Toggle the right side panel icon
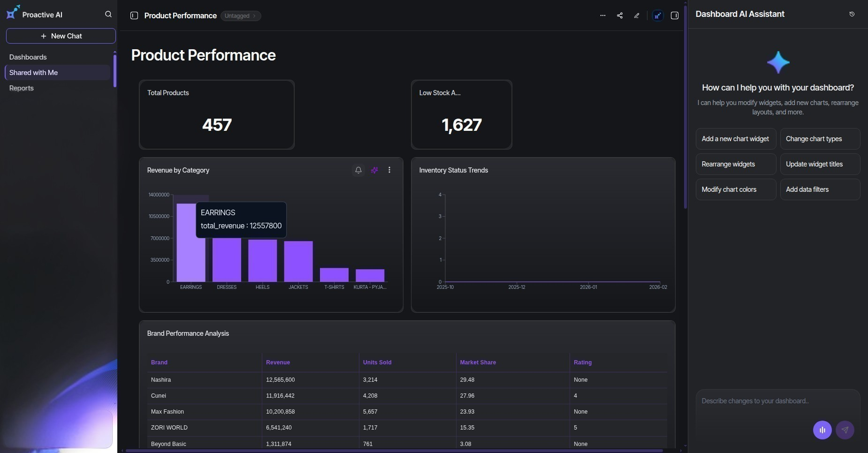This screenshot has width=868, height=453. (675, 15)
